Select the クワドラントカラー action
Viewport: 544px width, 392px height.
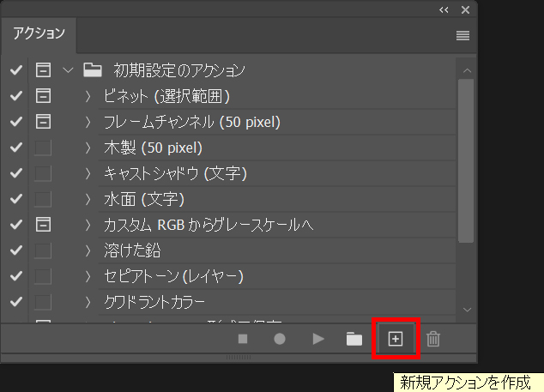click(154, 302)
